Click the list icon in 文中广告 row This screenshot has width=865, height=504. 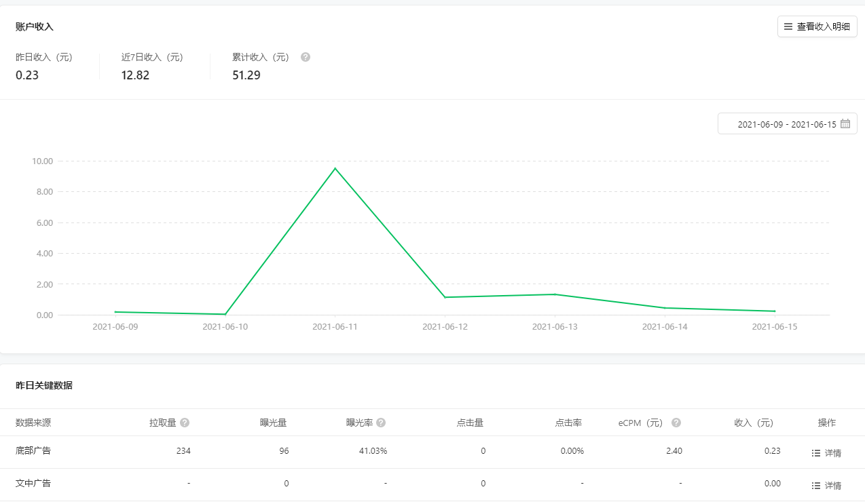[816, 486]
